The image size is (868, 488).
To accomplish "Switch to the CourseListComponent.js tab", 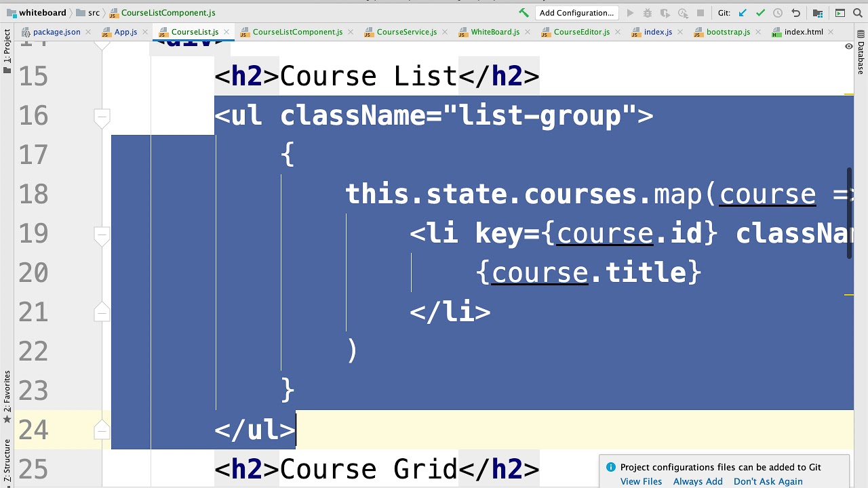I will (297, 32).
